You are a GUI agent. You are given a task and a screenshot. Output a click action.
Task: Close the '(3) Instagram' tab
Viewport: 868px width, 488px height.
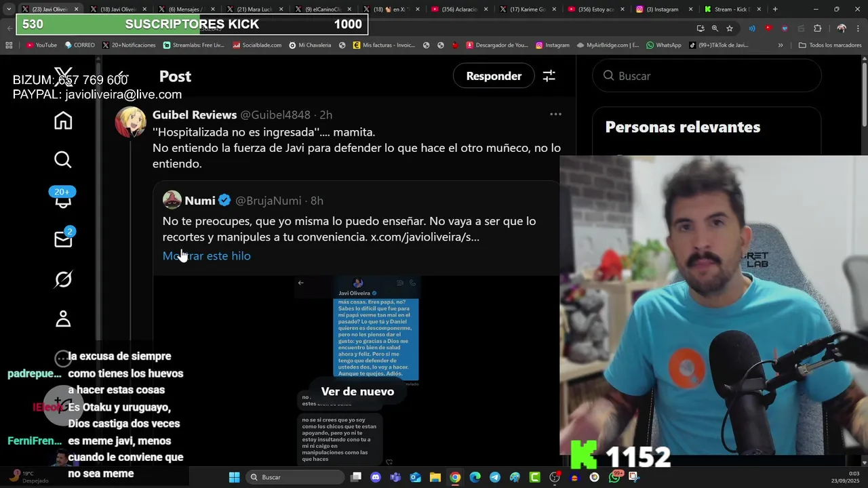click(691, 9)
